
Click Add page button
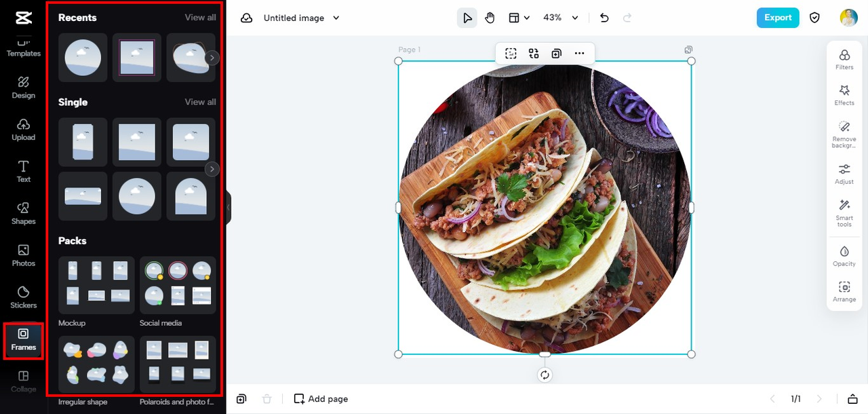(x=321, y=399)
